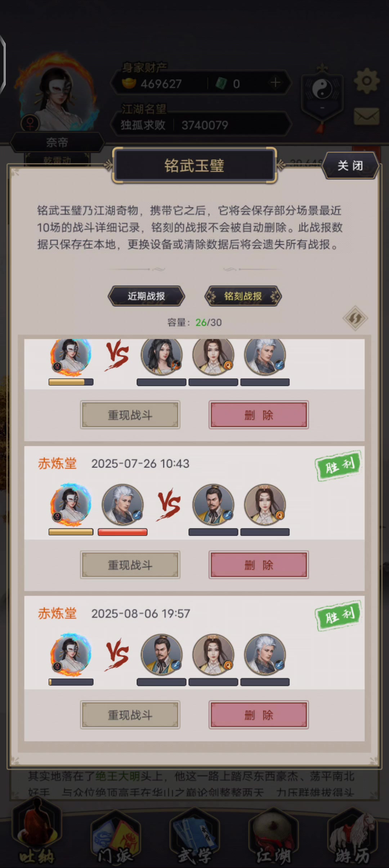
Task: Click the refresh diamond icon beside capacity
Action: point(355,318)
